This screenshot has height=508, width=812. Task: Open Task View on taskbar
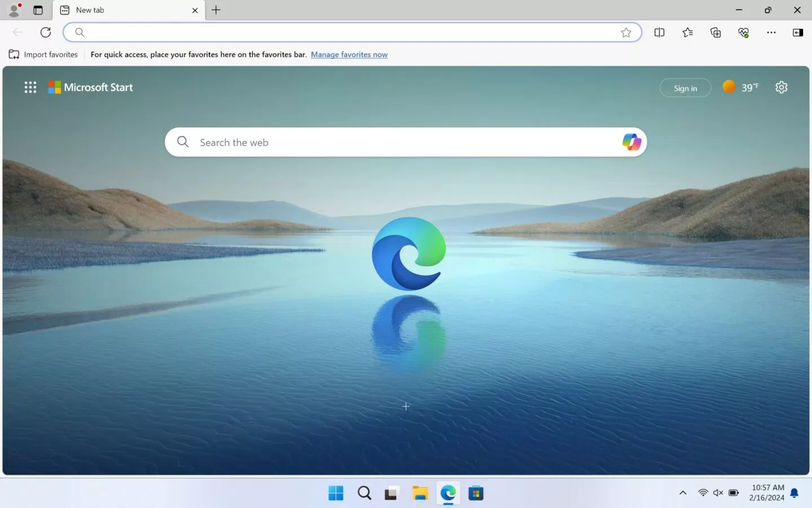(392, 493)
